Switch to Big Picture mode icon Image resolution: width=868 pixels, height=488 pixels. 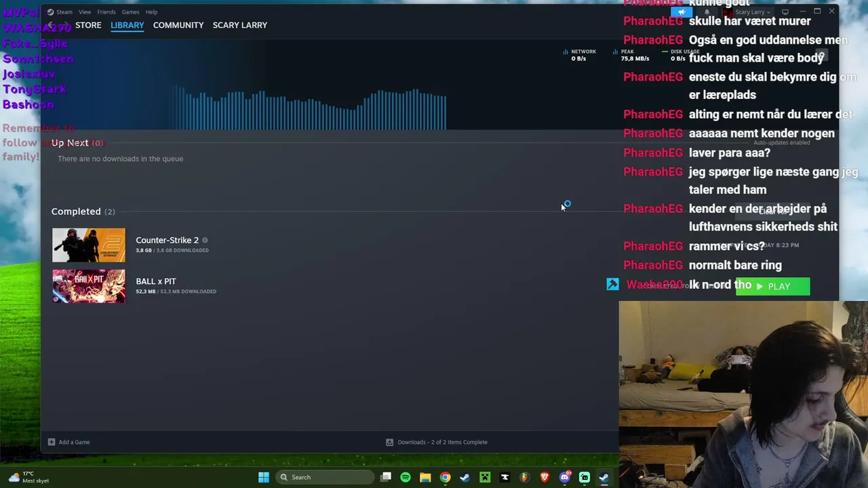785,12
